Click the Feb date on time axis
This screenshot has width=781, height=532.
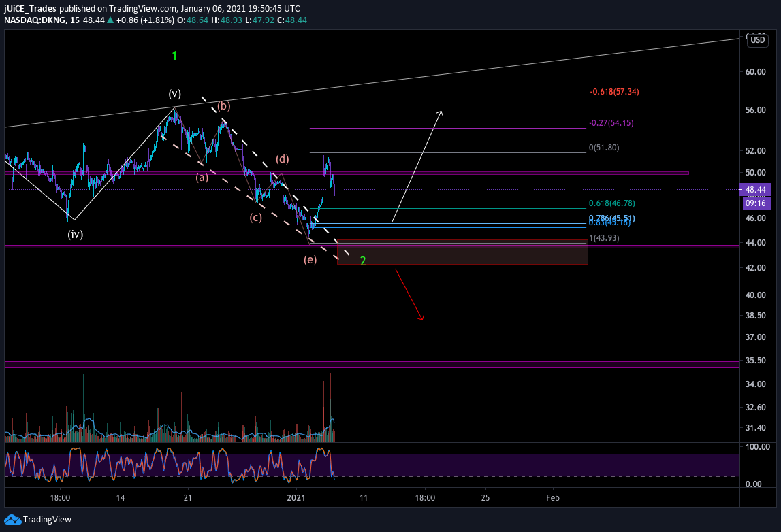point(553,498)
